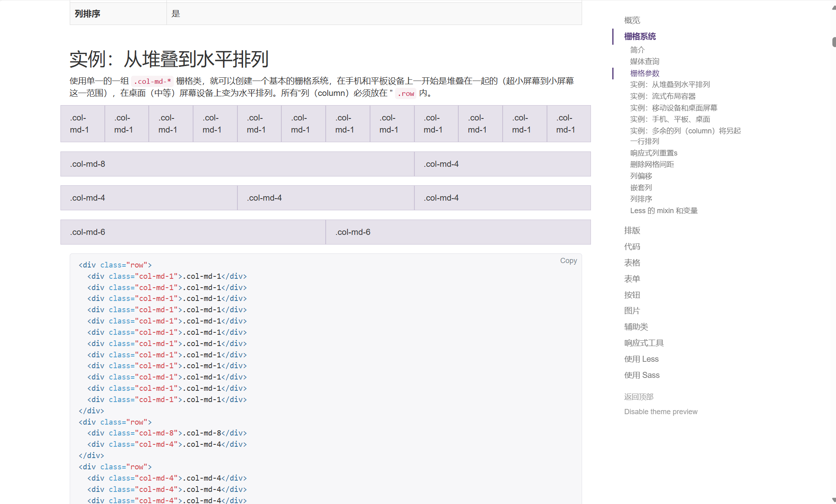Open Less 的 mixin 和变量 link
Screen dimensions: 836x504
[x=663, y=211]
